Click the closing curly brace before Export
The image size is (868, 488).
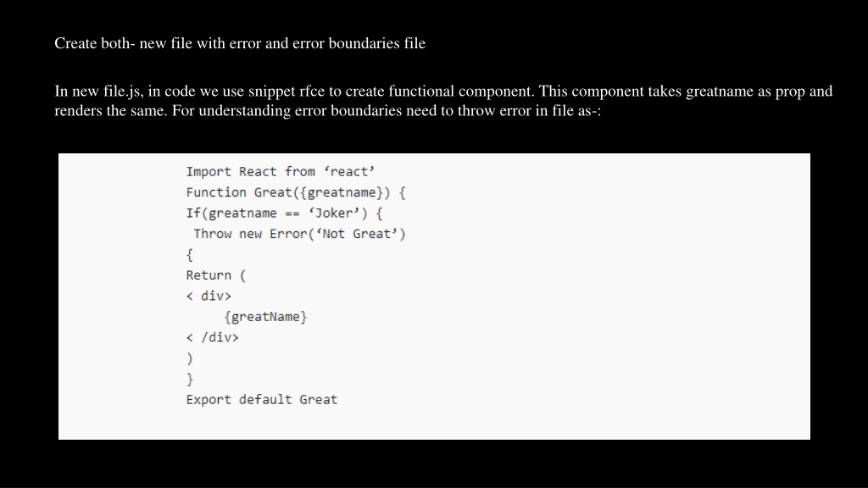click(189, 379)
